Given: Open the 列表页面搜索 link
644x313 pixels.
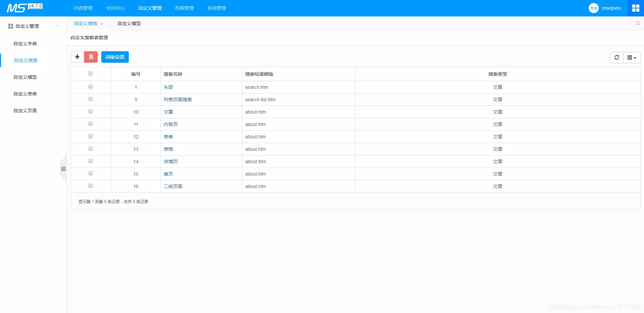Looking at the screenshot, I should tap(178, 100).
